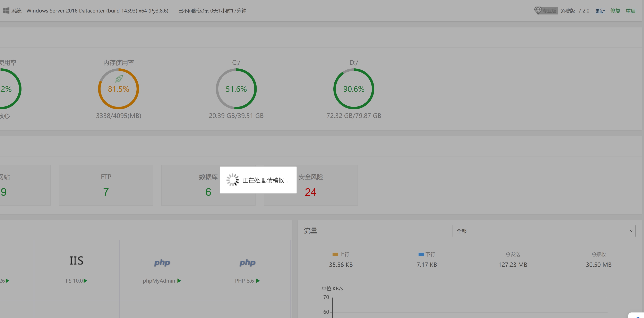Click the D:/ disk 90.6% gauge
This screenshot has width=644, height=318.
click(354, 89)
